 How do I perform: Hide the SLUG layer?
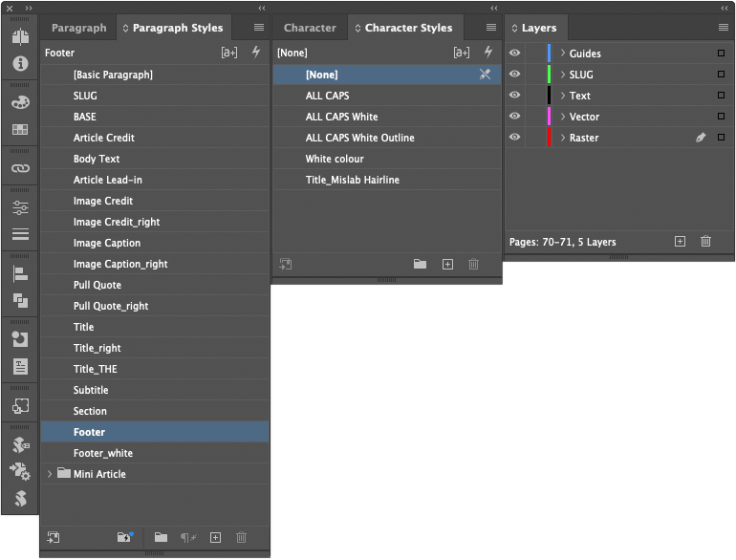pyautogui.click(x=515, y=75)
